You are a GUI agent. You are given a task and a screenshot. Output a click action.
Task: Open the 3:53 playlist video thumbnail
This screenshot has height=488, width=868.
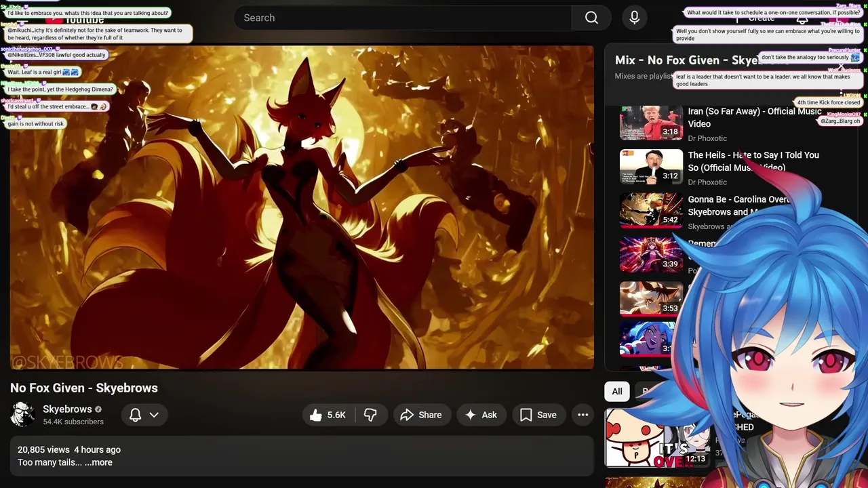click(651, 299)
